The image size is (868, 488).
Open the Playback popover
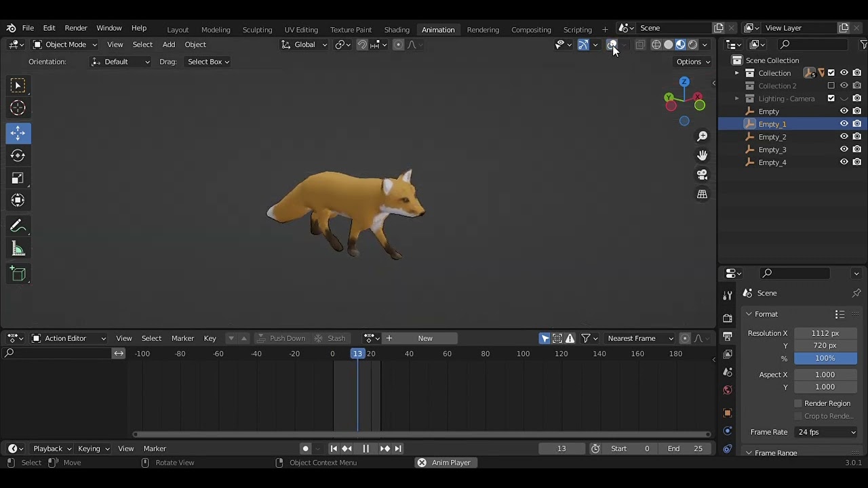pyautogui.click(x=52, y=449)
